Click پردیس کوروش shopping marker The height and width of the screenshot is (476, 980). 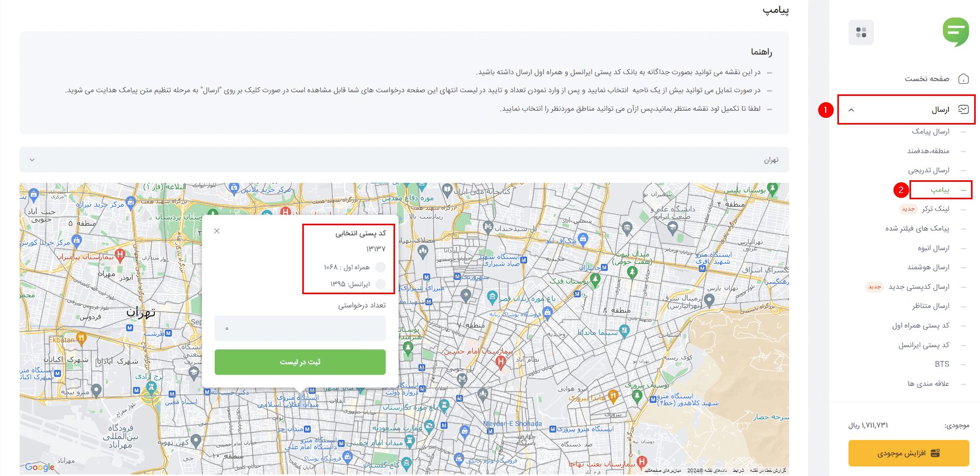click(x=77, y=241)
